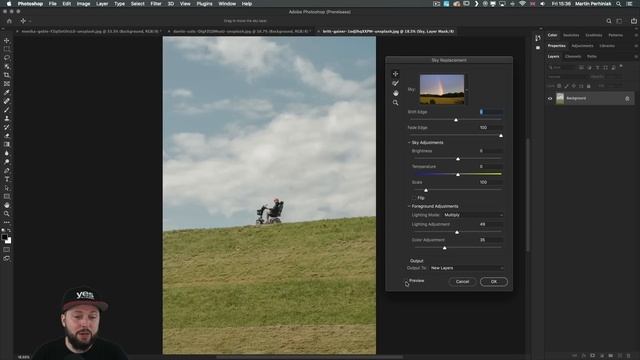Screen dimensions: 640x360
Task: Open the Filter menu
Action: [156, 4]
